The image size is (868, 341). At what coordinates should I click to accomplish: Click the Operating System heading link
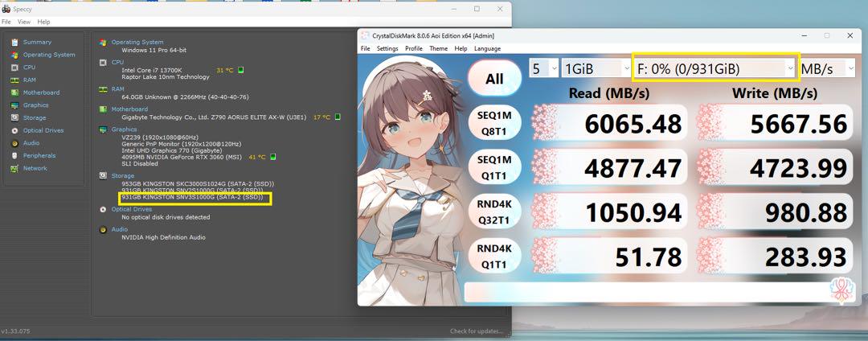137,42
